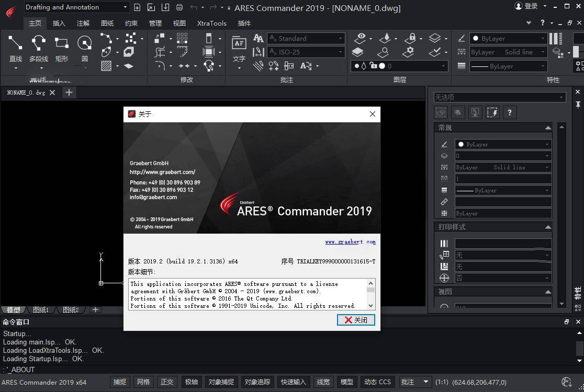Switch to the 插入 (Insert) ribbon tab
The height and width of the screenshot is (392, 584).
click(59, 23)
